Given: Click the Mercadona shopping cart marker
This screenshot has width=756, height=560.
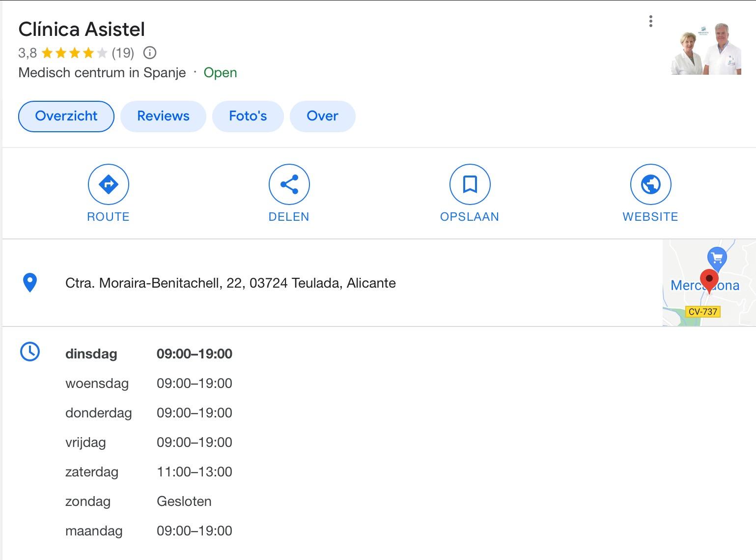Looking at the screenshot, I should pos(717,257).
